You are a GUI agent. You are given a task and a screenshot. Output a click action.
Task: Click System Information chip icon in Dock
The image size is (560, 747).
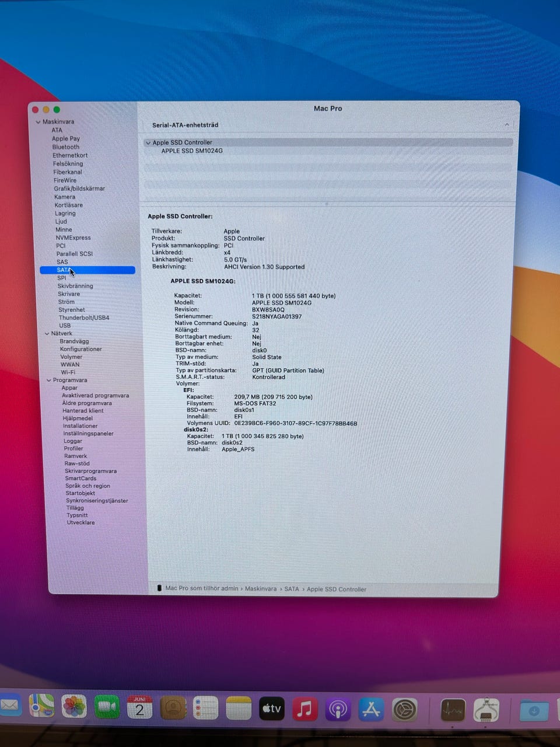pyautogui.click(x=486, y=710)
